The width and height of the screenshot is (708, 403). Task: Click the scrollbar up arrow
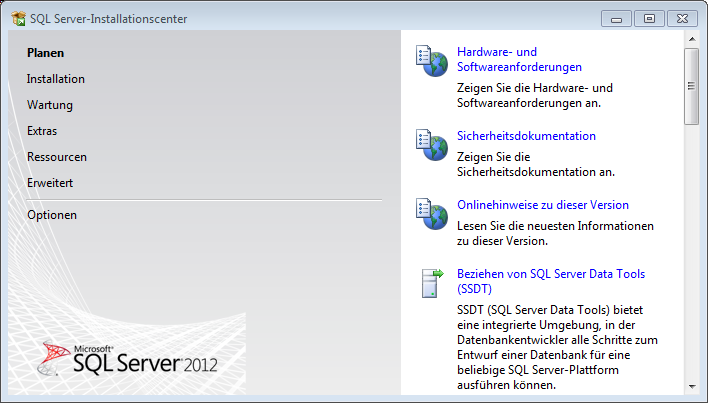pyautogui.click(x=691, y=40)
